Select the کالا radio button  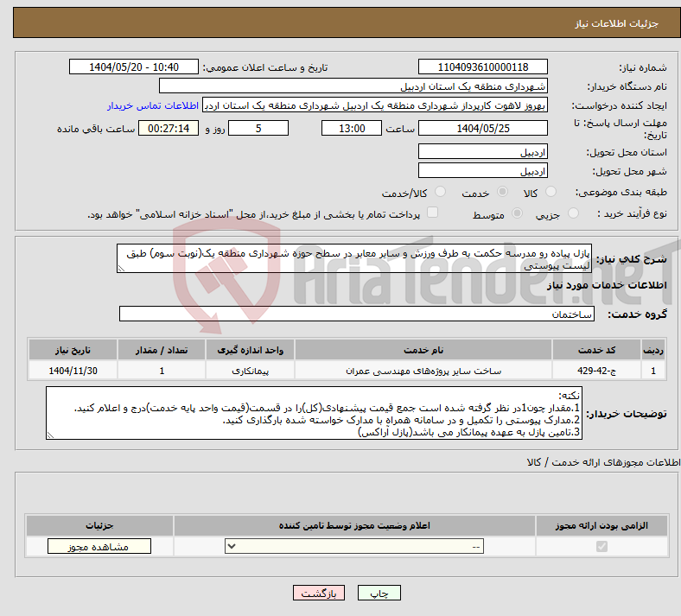[x=551, y=192]
